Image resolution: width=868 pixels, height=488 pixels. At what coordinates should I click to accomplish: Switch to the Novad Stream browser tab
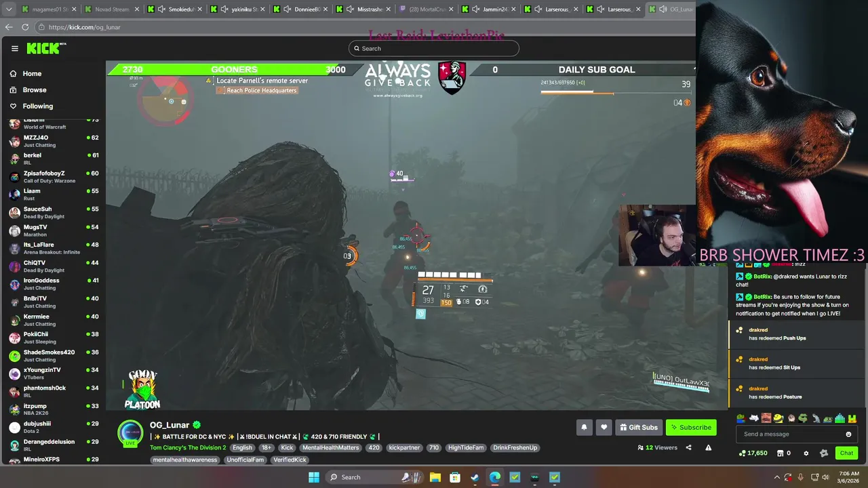[112, 9]
